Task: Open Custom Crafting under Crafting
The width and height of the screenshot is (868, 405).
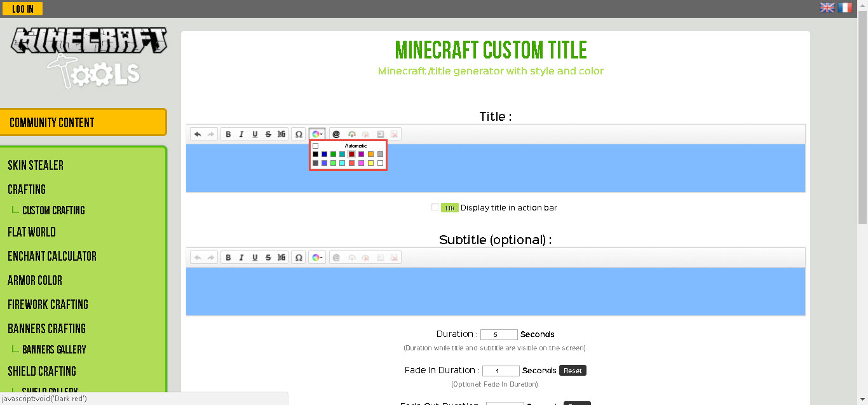Action: pos(53,210)
